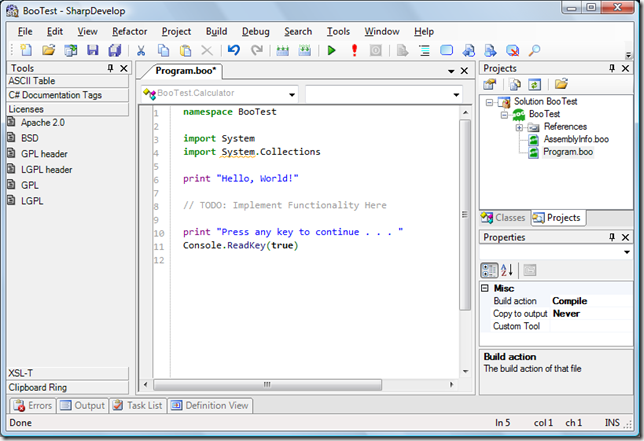
Task: Click the Undo arrow icon in toolbar
Action: pyautogui.click(x=234, y=51)
